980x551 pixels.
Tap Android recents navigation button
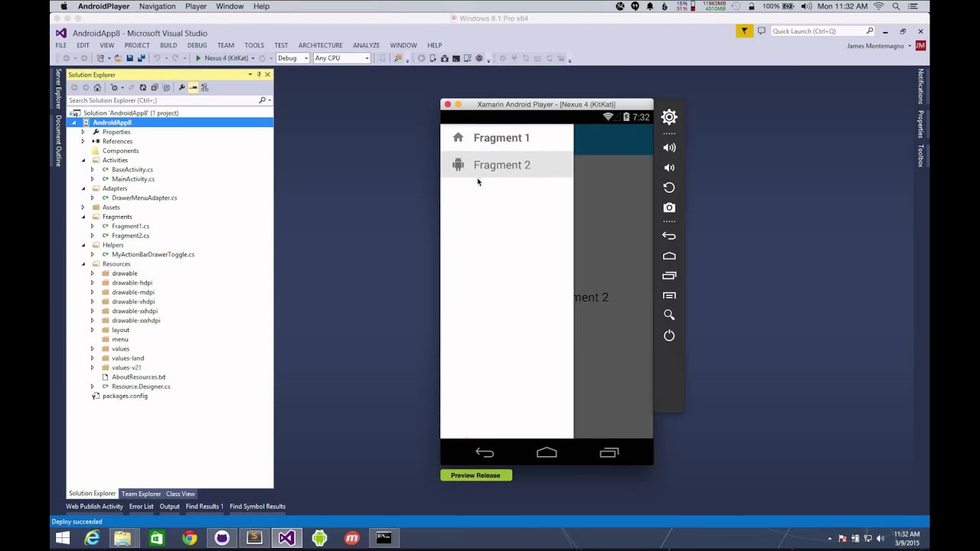click(x=609, y=452)
